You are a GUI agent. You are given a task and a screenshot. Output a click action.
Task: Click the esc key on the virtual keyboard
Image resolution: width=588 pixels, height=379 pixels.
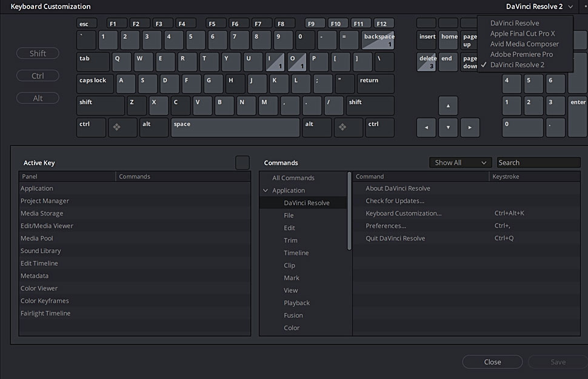[87, 23]
